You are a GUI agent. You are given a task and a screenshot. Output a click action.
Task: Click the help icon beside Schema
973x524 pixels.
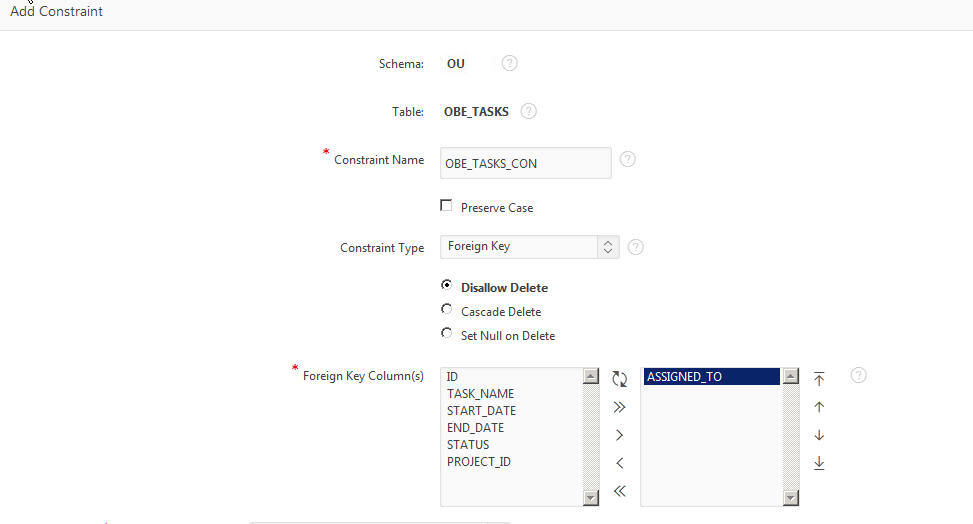pyautogui.click(x=509, y=63)
